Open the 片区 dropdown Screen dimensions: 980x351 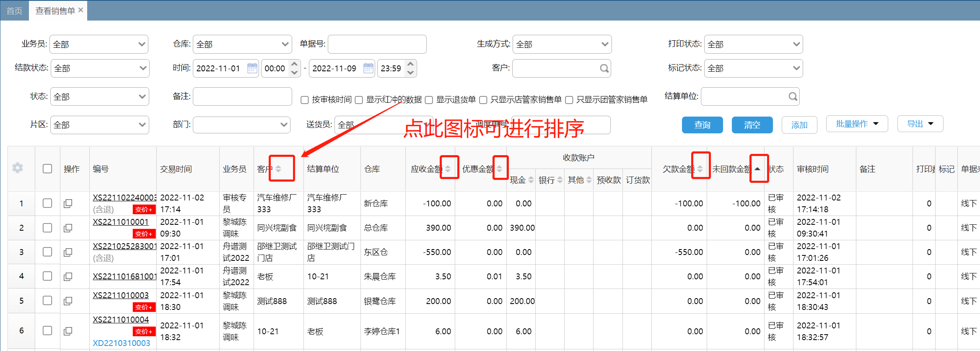click(100, 125)
